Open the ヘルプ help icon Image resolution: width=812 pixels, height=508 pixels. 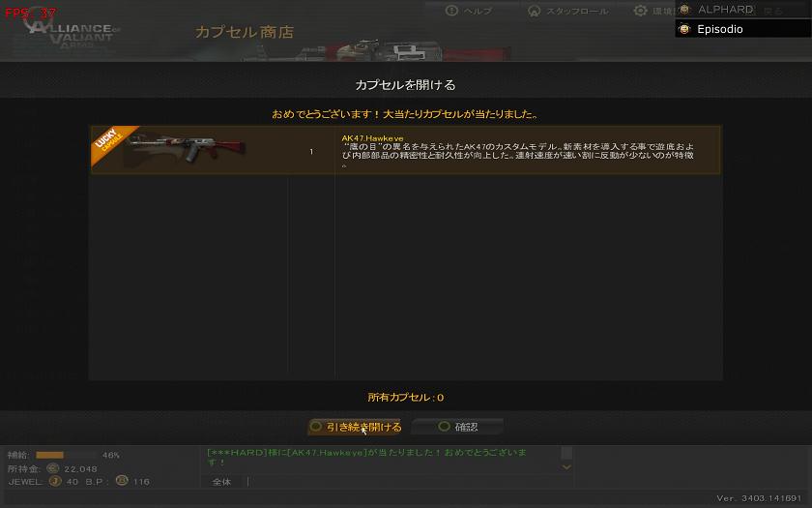tap(451, 11)
